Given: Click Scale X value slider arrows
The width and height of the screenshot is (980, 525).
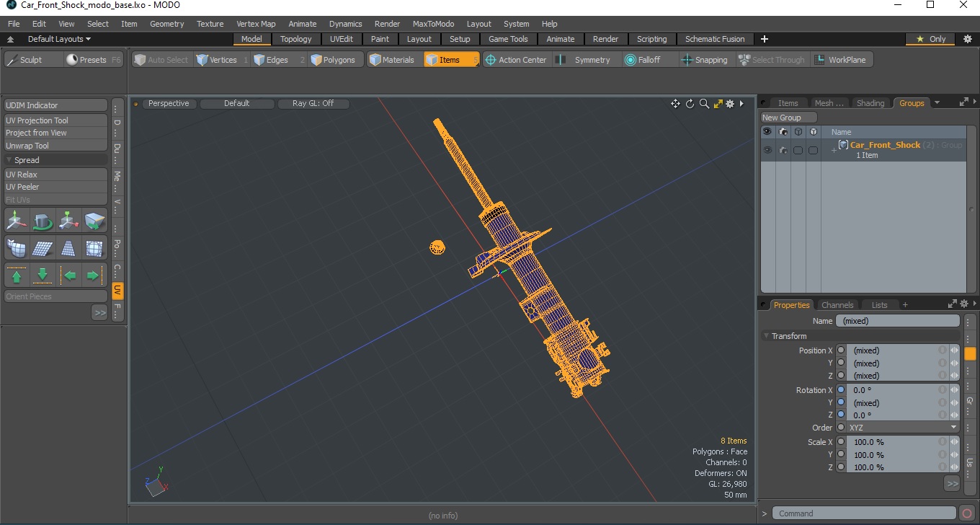Looking at the screenshot, I should [955, 442].
